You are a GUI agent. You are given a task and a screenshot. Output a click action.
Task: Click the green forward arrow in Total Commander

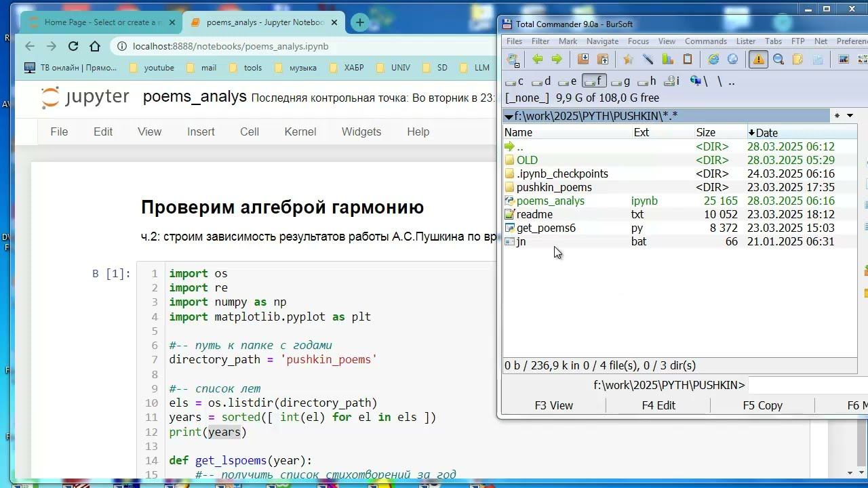(x=557, y=60)
